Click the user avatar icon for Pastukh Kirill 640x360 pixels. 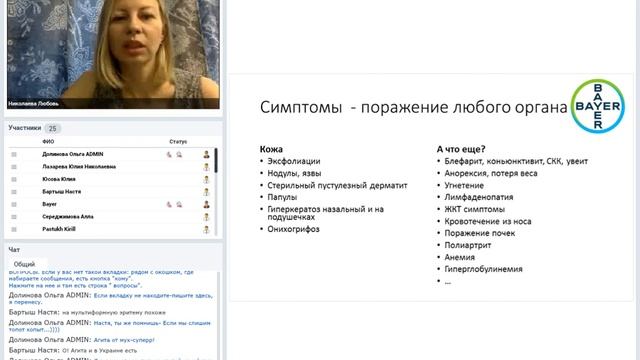point(207,229)
